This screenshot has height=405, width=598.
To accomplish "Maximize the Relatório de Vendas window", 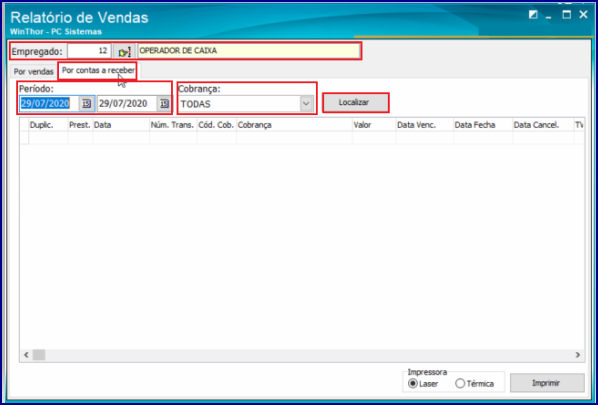I will (x=567, y=15).
